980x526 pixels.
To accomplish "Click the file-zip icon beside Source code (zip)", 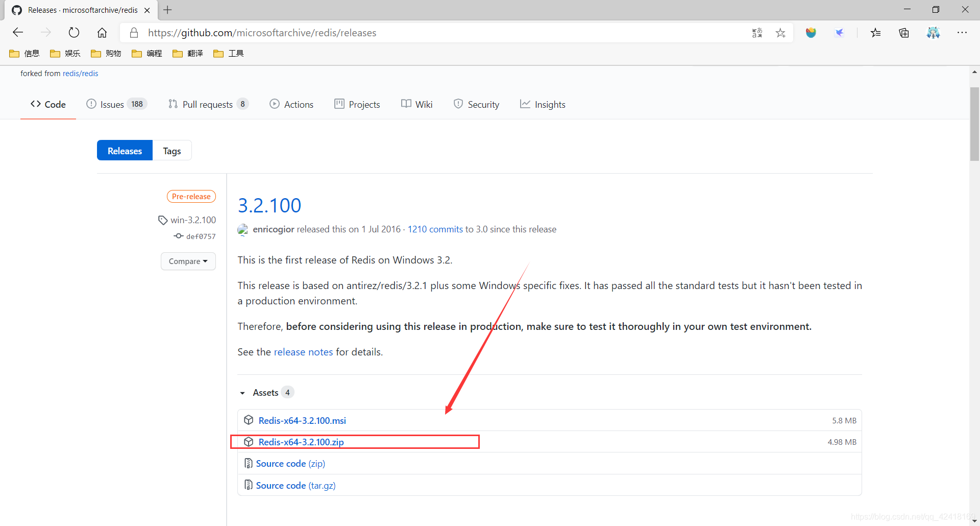I will (x=248, y=463).
